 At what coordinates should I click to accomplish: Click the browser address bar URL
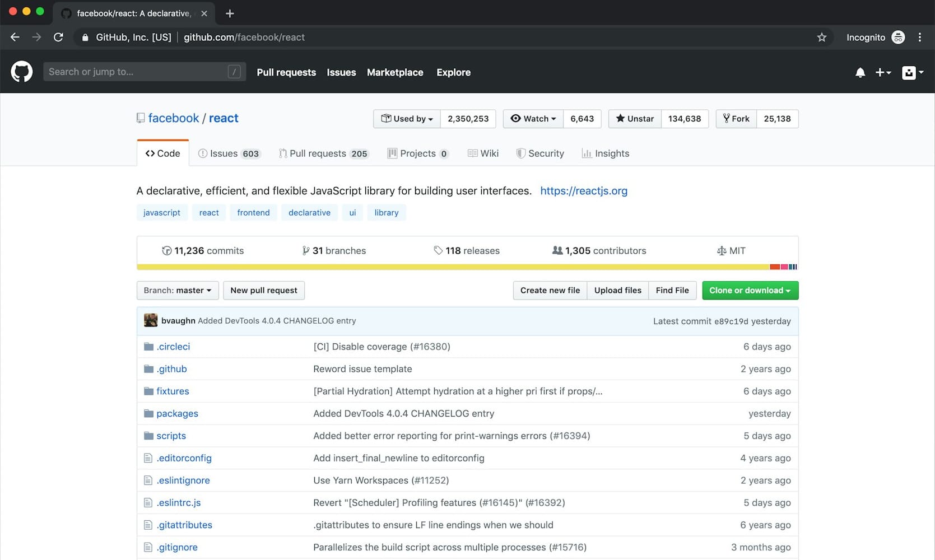tap(244, 38)
